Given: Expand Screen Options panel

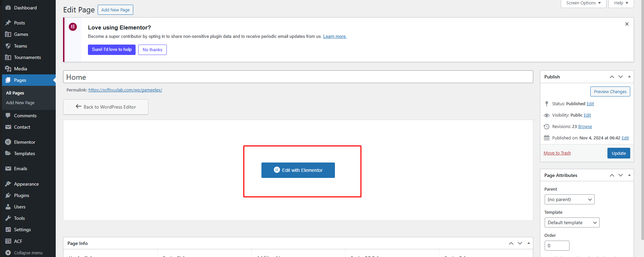Looking at the screenshot, I should tap(583, 3).
